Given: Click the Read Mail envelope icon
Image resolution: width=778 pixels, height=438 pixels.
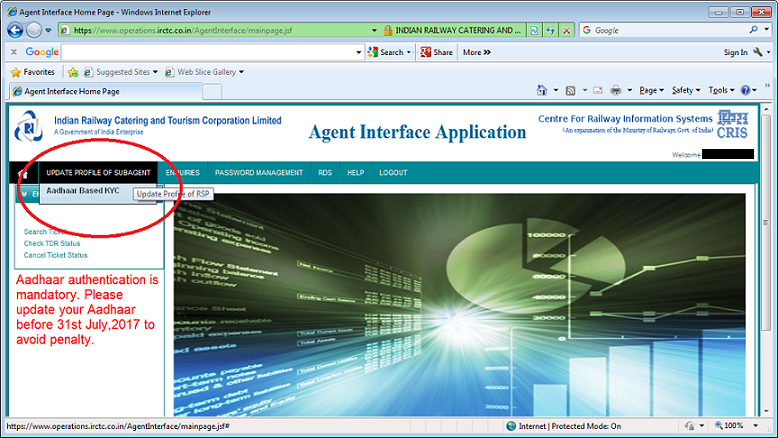Looking at the screenshot, I should point(598,90).
